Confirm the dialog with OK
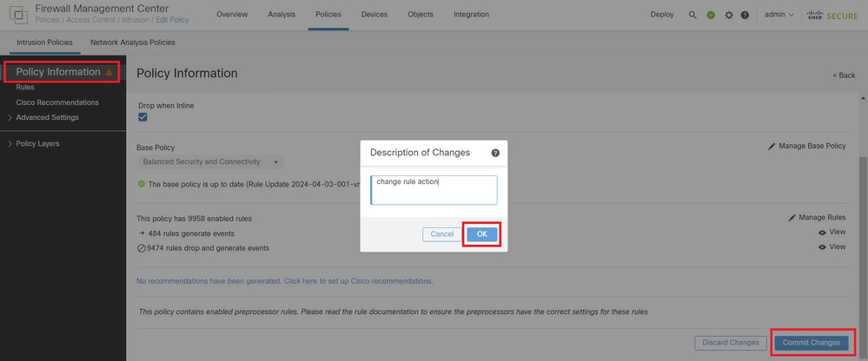The width and height of the screenshot is (868, 361). (482, 234)
